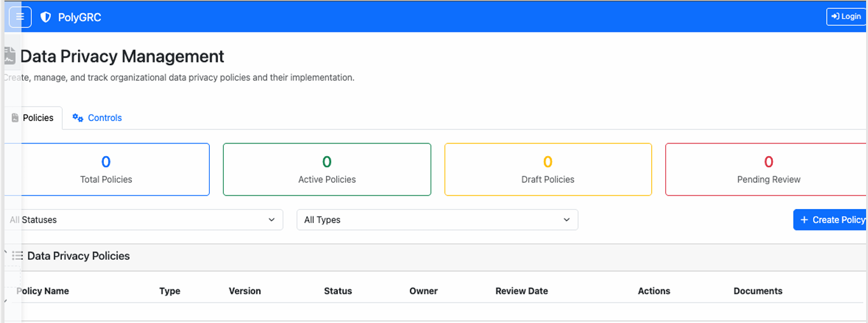Click the sign-in arrow icon on Login
868x323 pixels.
(835, 17)
